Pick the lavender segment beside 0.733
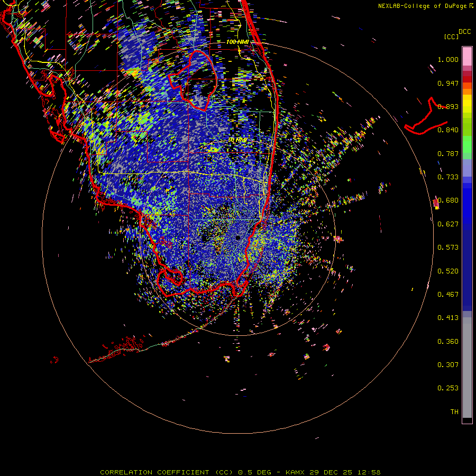Screen dimensions: 476x476 467,168
